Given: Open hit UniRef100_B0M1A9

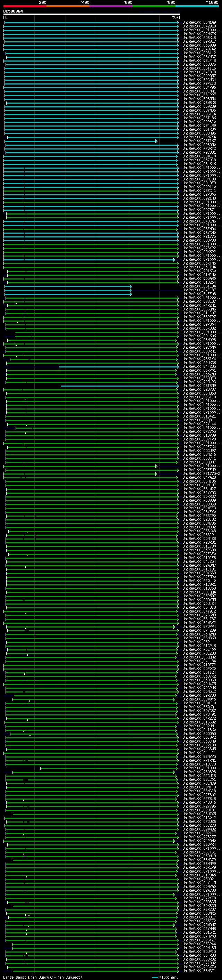Looking at the screenshot, I should coord(199,23).
